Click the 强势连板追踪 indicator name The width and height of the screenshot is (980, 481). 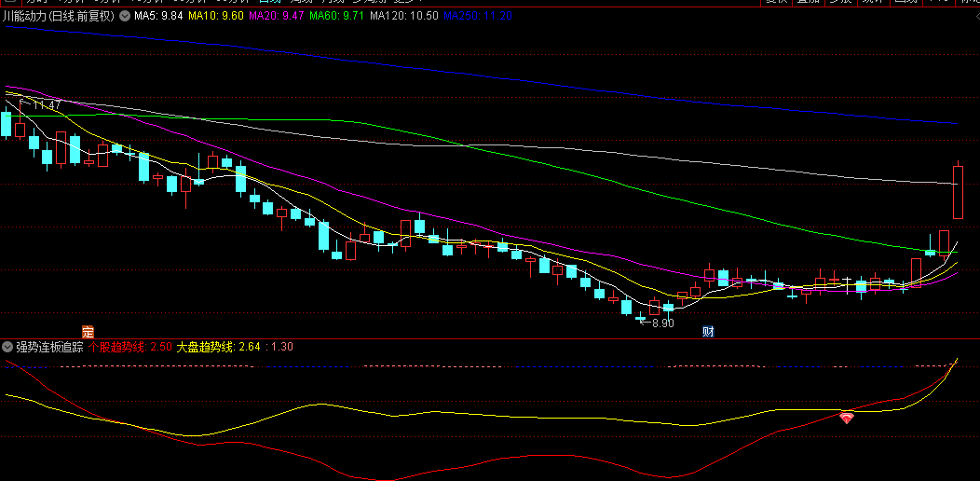pyautogui.click(x=50, y=347)
